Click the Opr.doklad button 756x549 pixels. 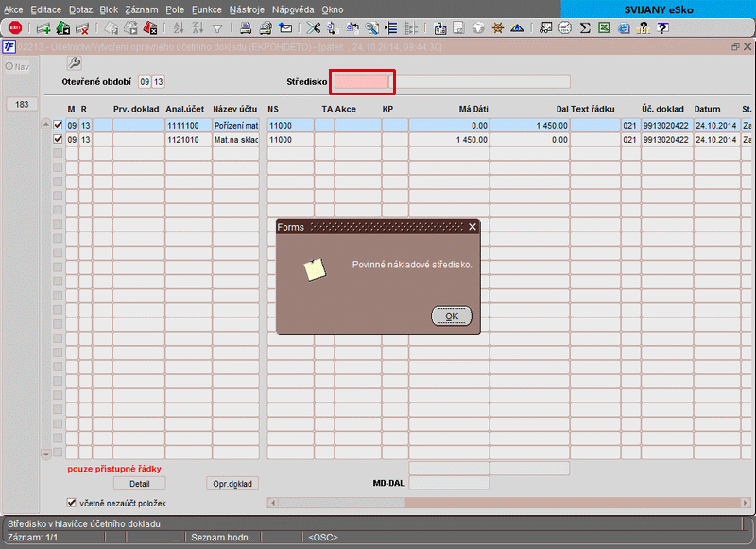point(232,484)
